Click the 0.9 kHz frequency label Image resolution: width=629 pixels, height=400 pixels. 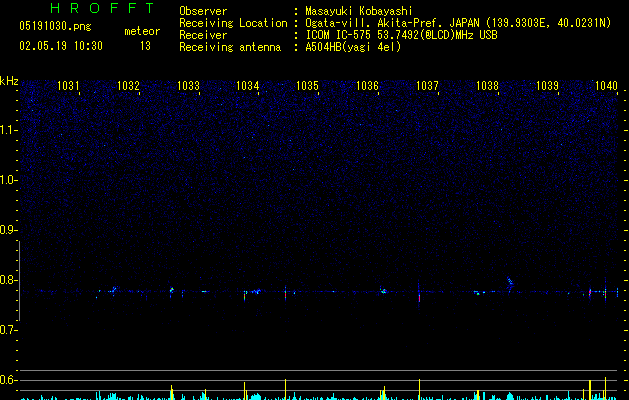pos(9,230)
